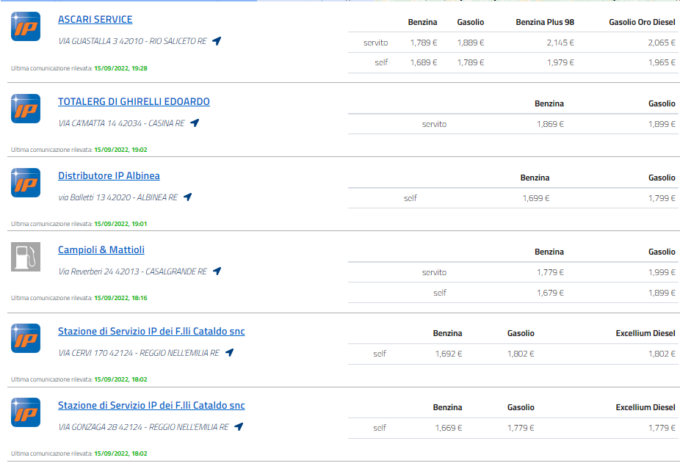Click ASCARI self Benzina Plus 98 price 1,979 €
Screen dimensions: 680x463
click(x=560, y=62)
